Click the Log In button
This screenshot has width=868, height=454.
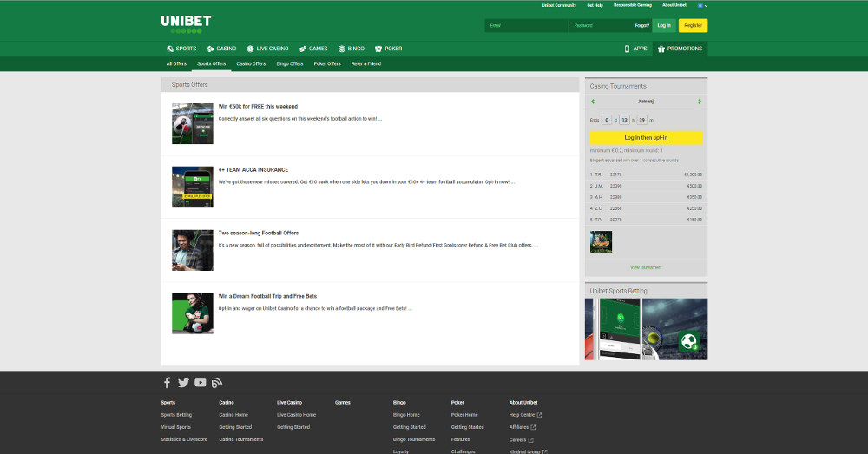[x=664, y=25]
